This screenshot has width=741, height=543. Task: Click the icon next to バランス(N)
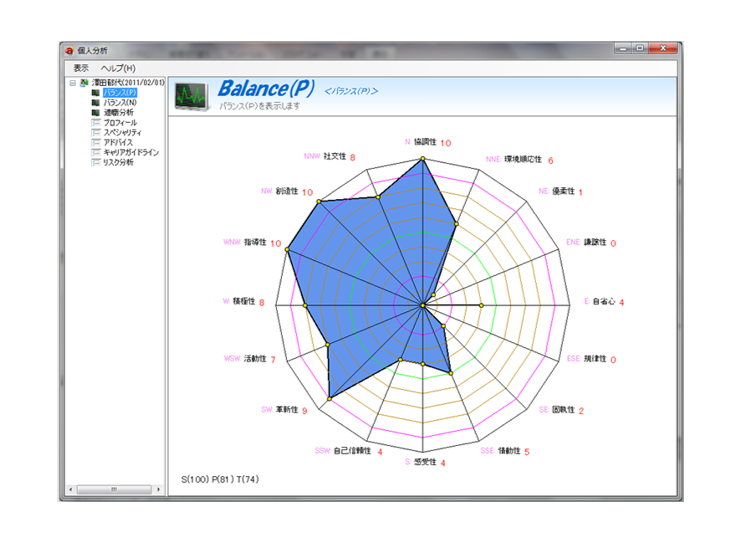[96, 103]
